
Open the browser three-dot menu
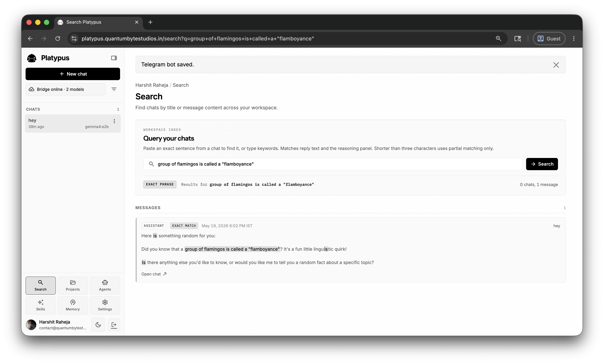pos(574,39)
